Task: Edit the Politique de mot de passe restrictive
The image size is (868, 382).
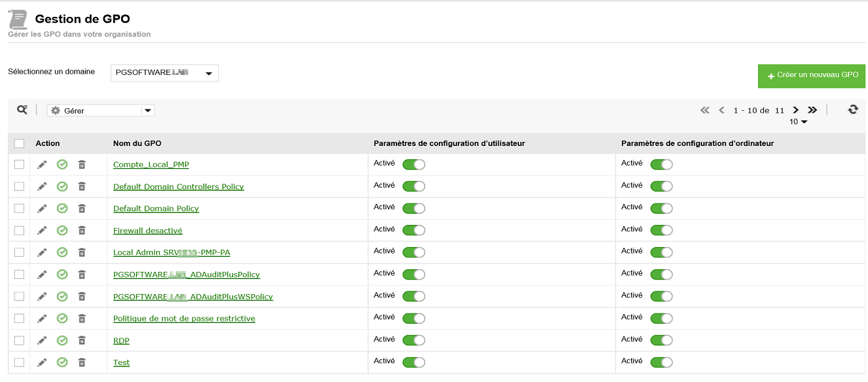Action: [42, 318]
